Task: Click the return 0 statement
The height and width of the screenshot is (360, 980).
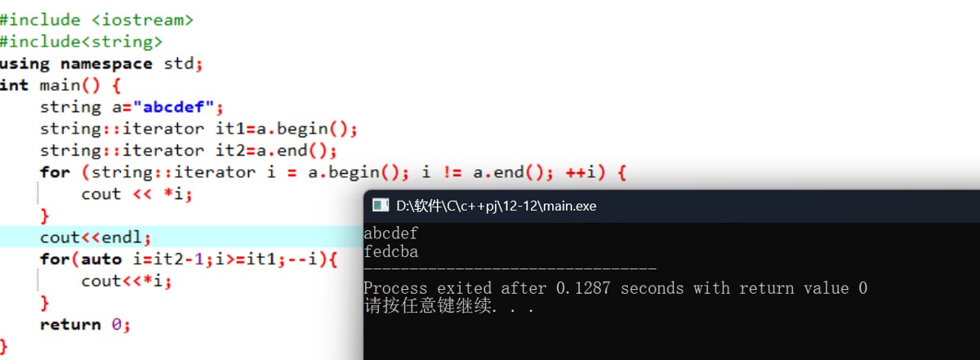Action: [86, 324]
